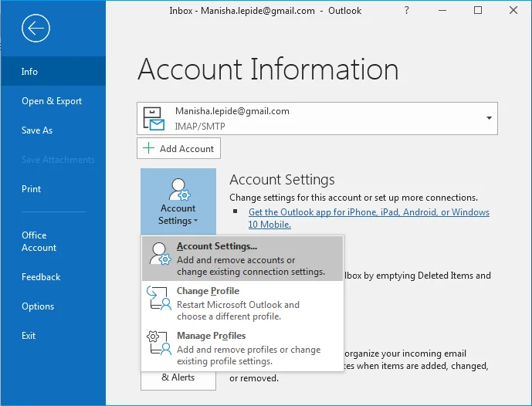The image size is (532, 406).
Task: Close the Outlook window
Action: click(513, 10)
